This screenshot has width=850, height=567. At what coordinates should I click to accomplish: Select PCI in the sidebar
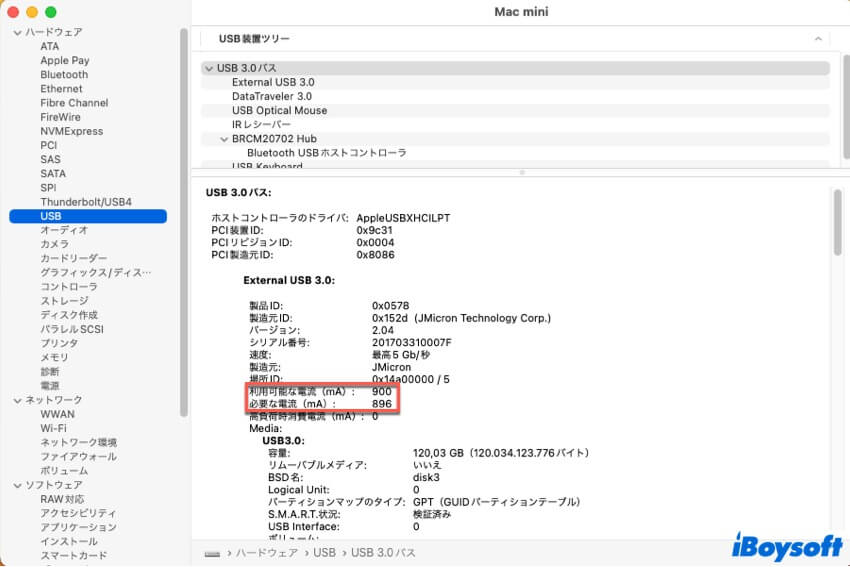48,145
